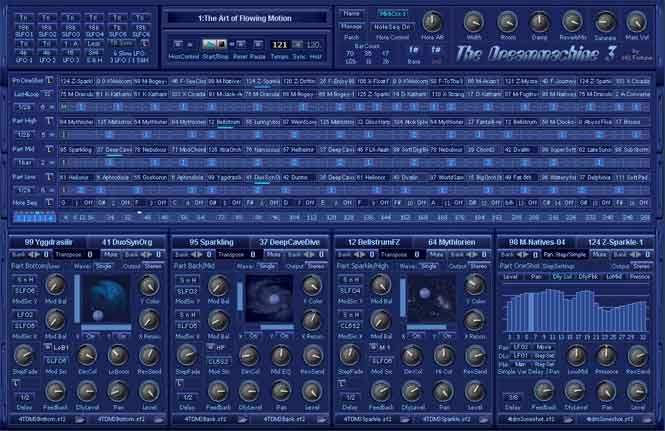Toggle the HostControl switch

click(x=179, y=44)
